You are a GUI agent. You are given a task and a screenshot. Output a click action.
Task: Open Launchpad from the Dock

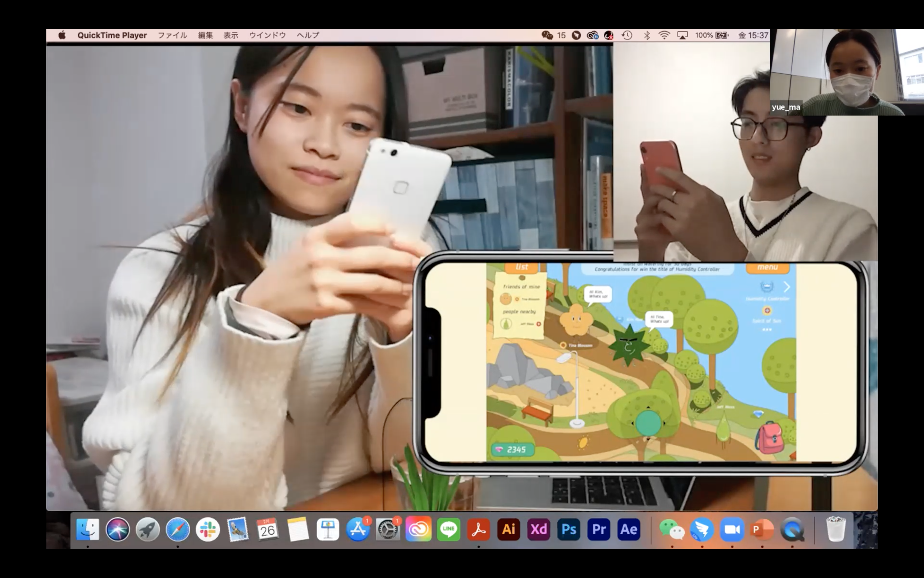pos(148,529)
